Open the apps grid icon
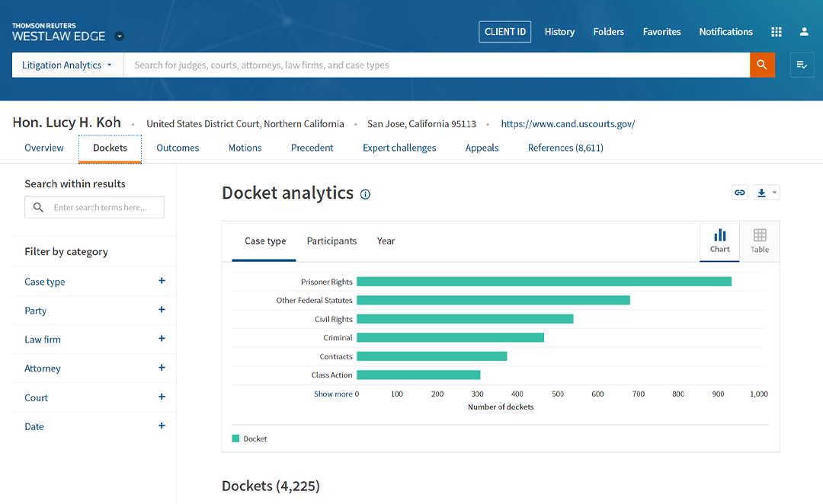Screen dimensions: 823x504 pos(777,32)
